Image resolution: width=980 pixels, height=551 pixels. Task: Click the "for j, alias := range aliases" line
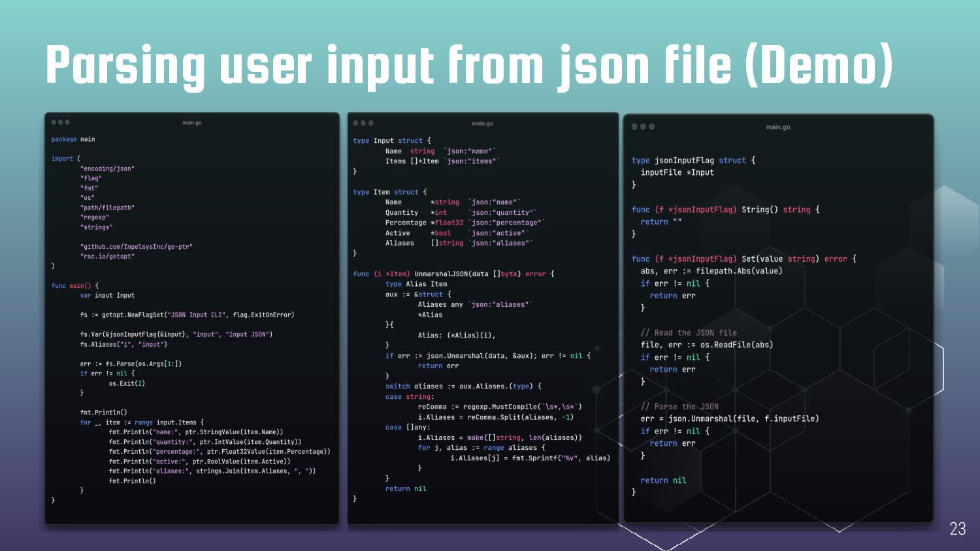pos(482,448)
